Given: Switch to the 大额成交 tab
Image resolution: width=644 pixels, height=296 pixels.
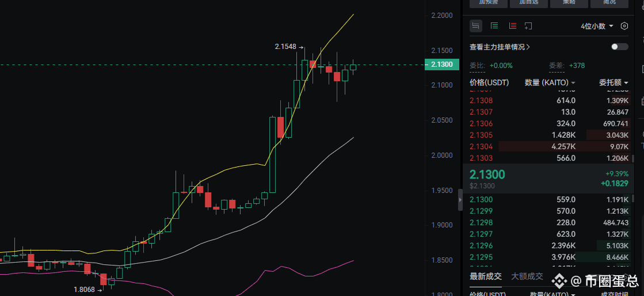Looking at the screenshot, I should [527, 276].
